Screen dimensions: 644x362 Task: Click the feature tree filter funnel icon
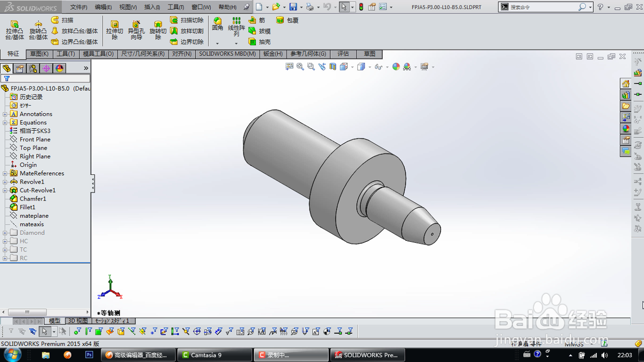[x=7, y=78]
